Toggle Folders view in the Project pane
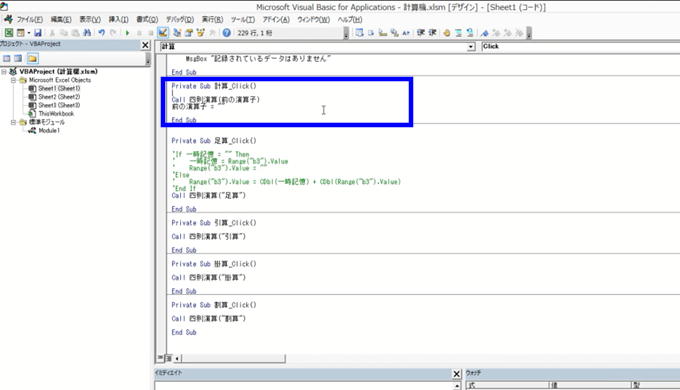 tap(33, 59)
